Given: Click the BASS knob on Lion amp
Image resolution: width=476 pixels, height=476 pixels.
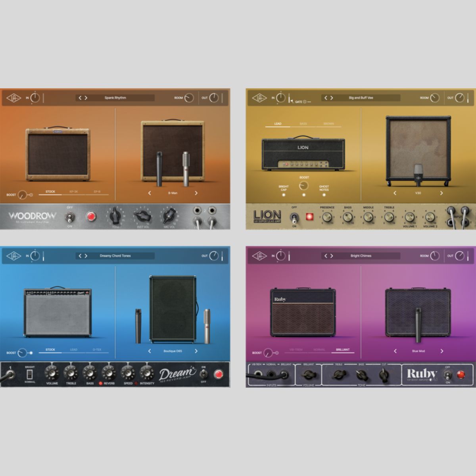Looking at the screenshot, I should (x=347, y=217).
